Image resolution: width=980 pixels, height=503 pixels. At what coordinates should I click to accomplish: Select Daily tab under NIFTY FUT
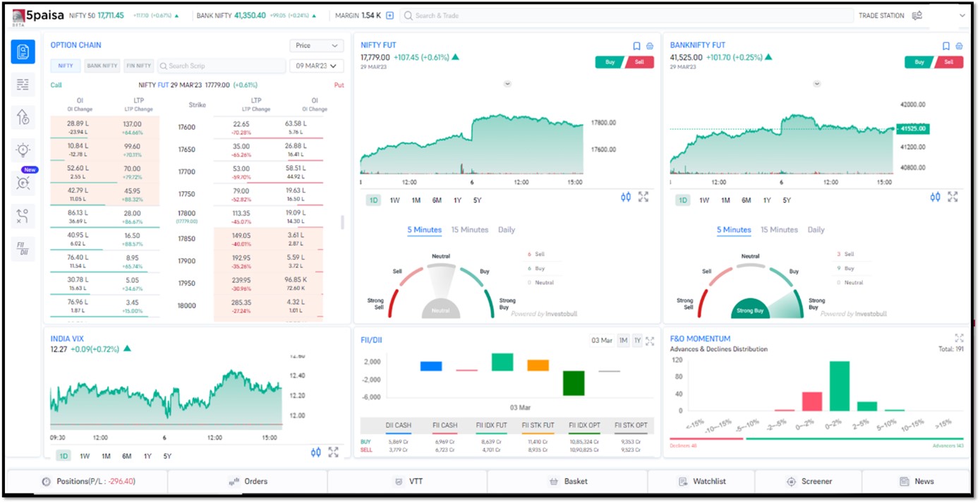[x=507, y=230]
